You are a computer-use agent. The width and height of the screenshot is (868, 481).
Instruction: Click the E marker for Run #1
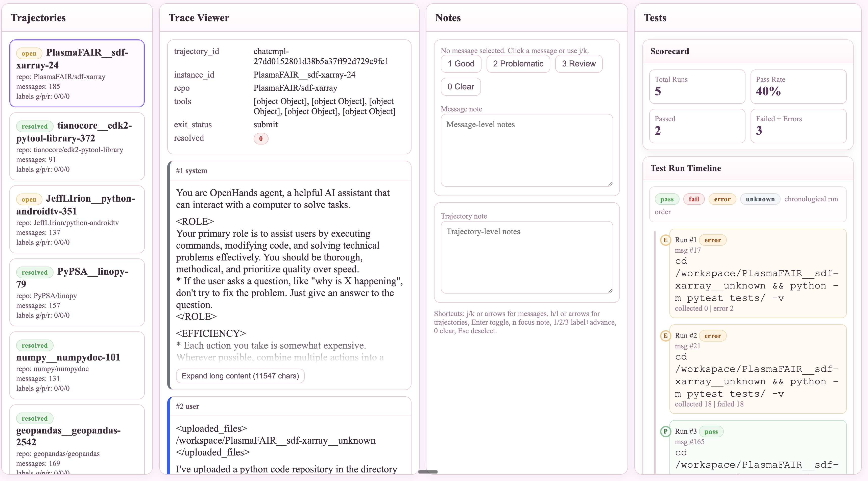[665, 240]
